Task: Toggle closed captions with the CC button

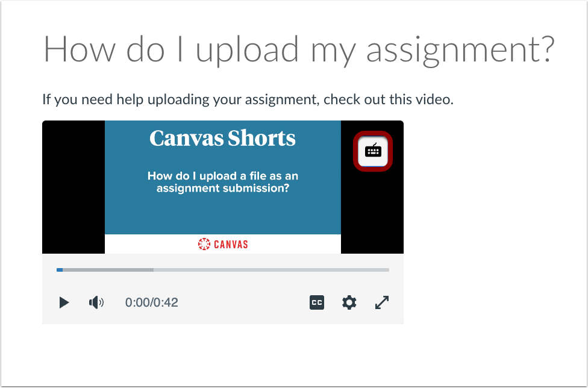Action: coord(317,302)
